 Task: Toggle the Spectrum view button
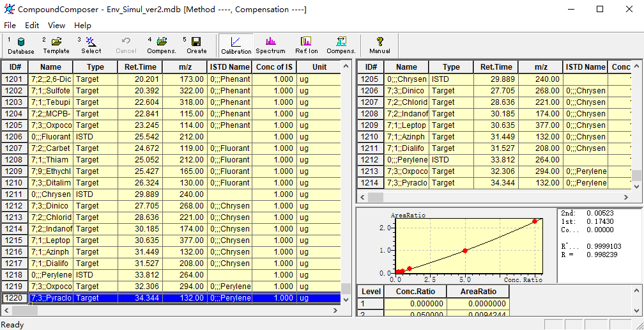tap(270, 45)
